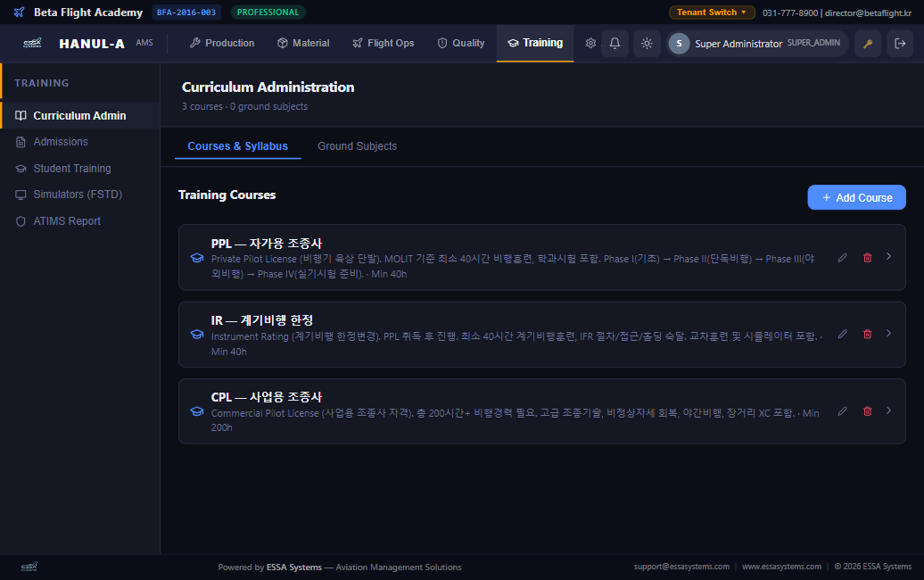Image resolution: width=924 pixels, height=580 pixels.
Task: Delete the IR course with trash icon
Action: click(x=868, y=335)
